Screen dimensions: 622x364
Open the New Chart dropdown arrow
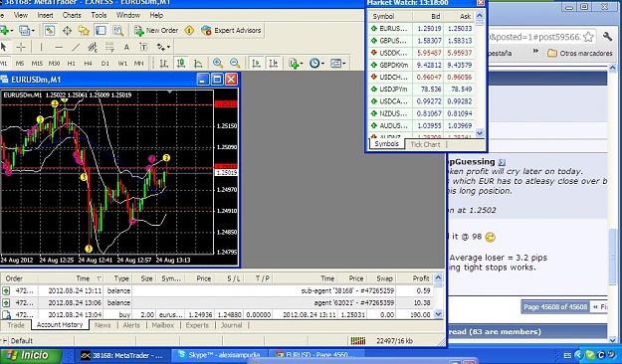coord(12,31)
